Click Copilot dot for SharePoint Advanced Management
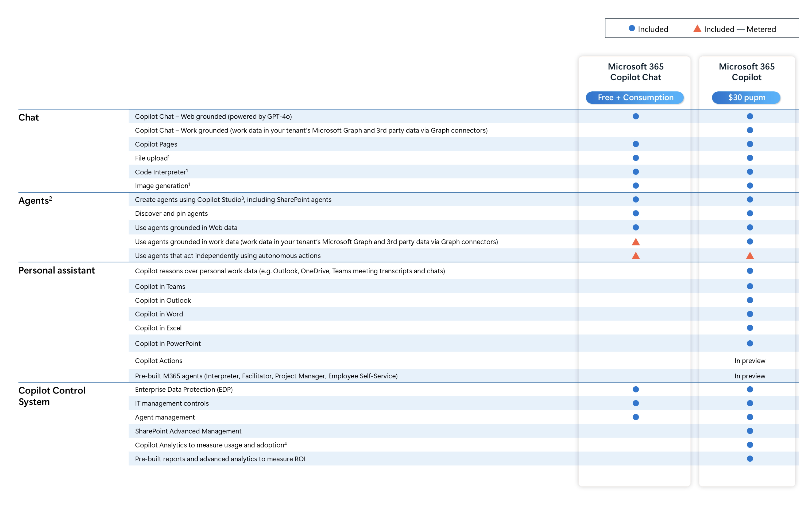Screen dimensions: 812x506 pos(750,431)
